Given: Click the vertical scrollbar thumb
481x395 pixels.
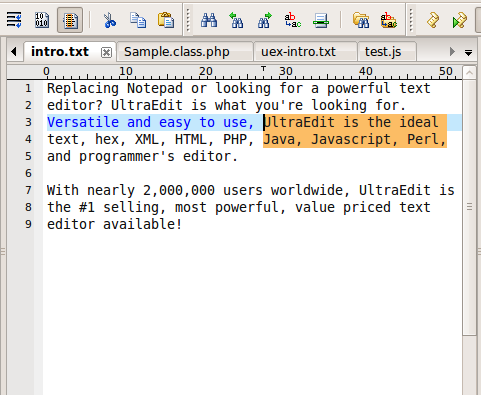Looking at the screenshot, I should tap(469, 207).
